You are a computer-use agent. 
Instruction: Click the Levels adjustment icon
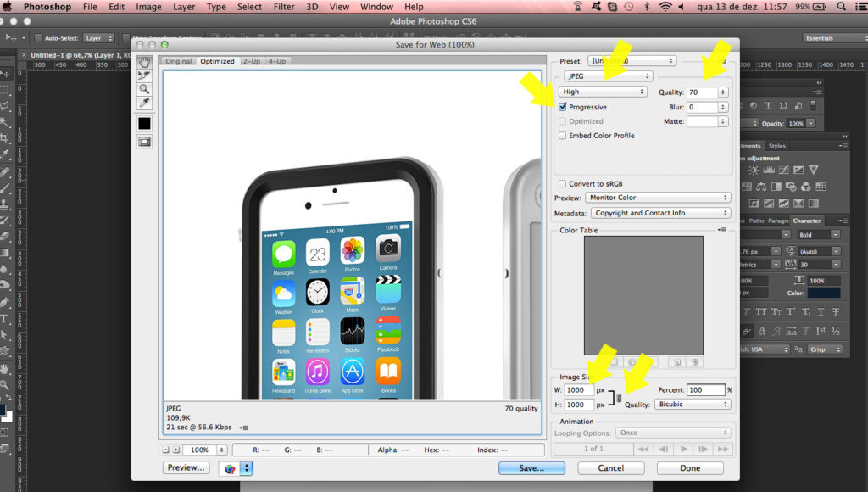point(769,171)
